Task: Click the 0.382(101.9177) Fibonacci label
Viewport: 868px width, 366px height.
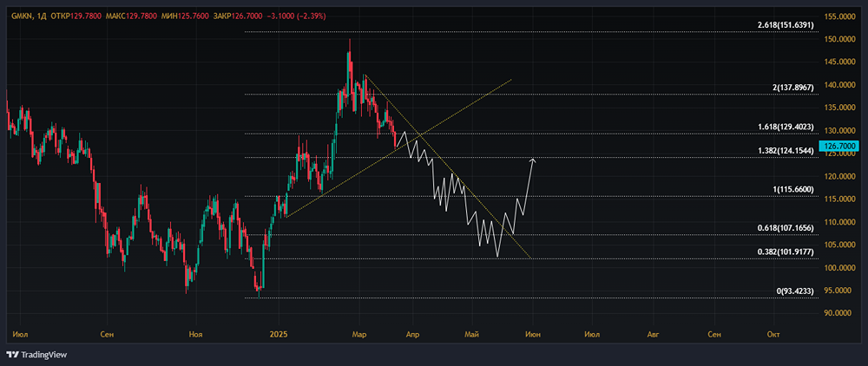Action: pos(787,252)
